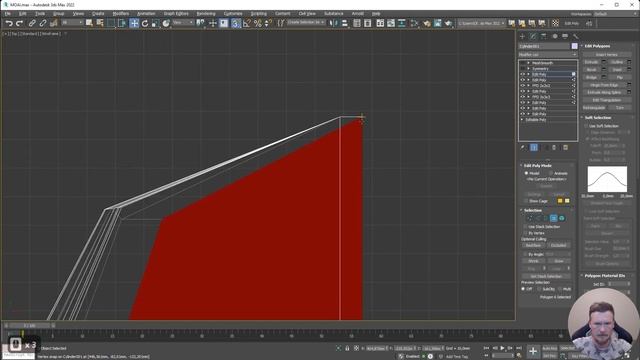
Task: Click the Undo arrow icon
Action: (9, 23)
